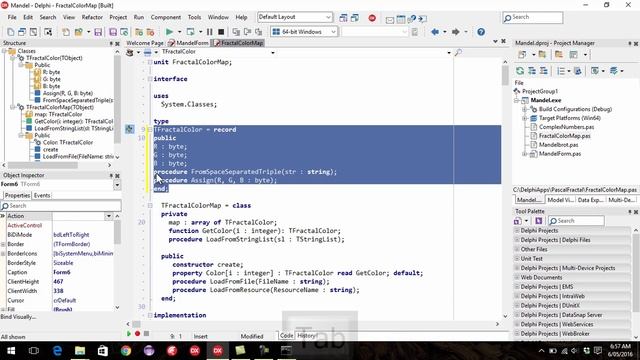
Task: Switch to the MandelForm editor tab
Action: coord(189,43)
